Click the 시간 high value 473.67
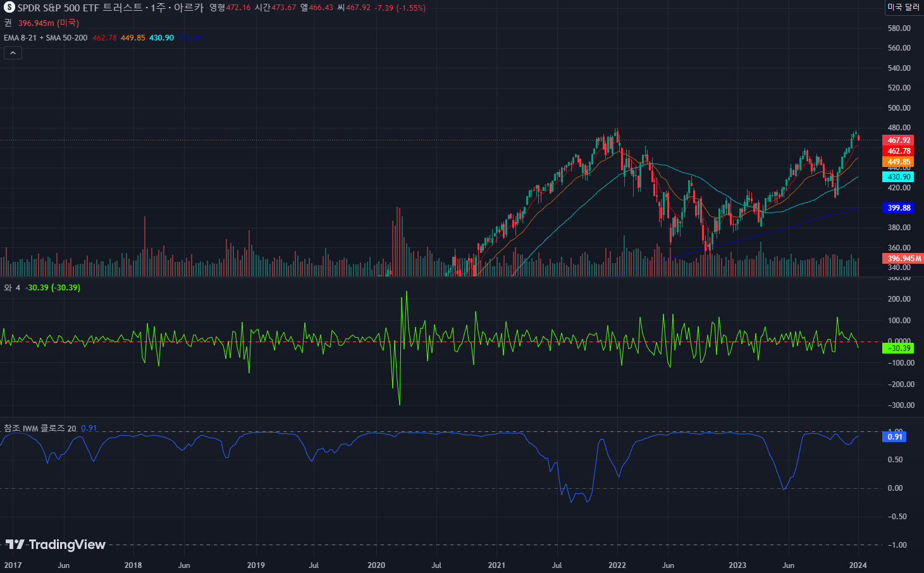The image size is (924, 573). click(x=284, y=8)
